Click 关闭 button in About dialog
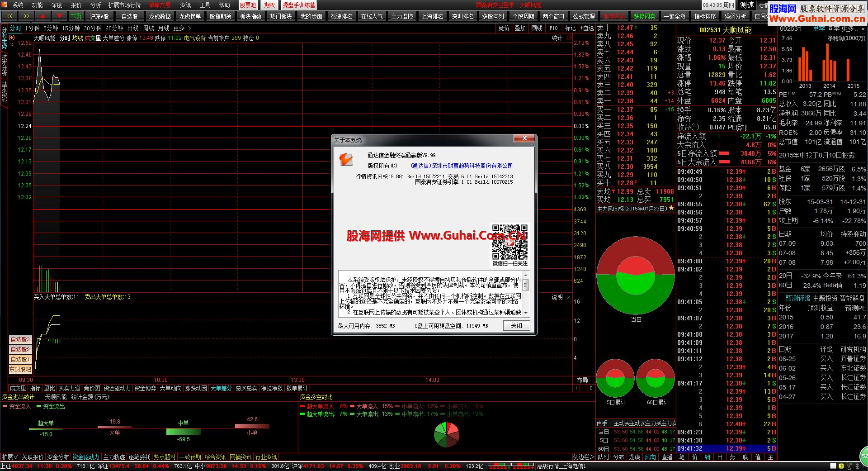The height and width of the screenshot is (471, 868). pos(516,326)
